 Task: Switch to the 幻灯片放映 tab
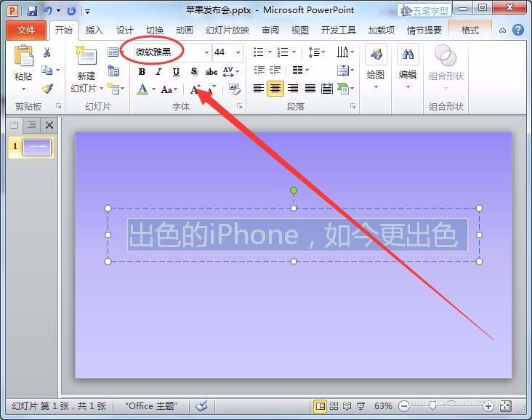pyautogui.click(x=227, y=31)
